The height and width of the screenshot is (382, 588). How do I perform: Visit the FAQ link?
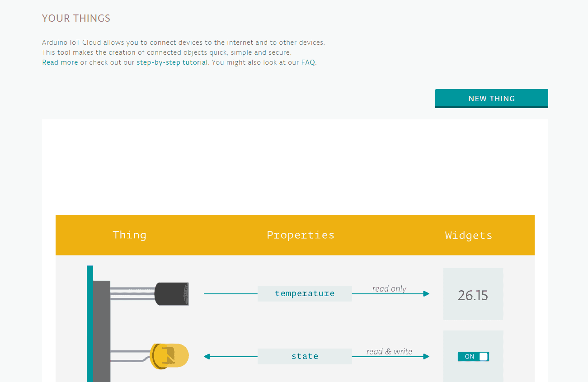pos(308,62)
